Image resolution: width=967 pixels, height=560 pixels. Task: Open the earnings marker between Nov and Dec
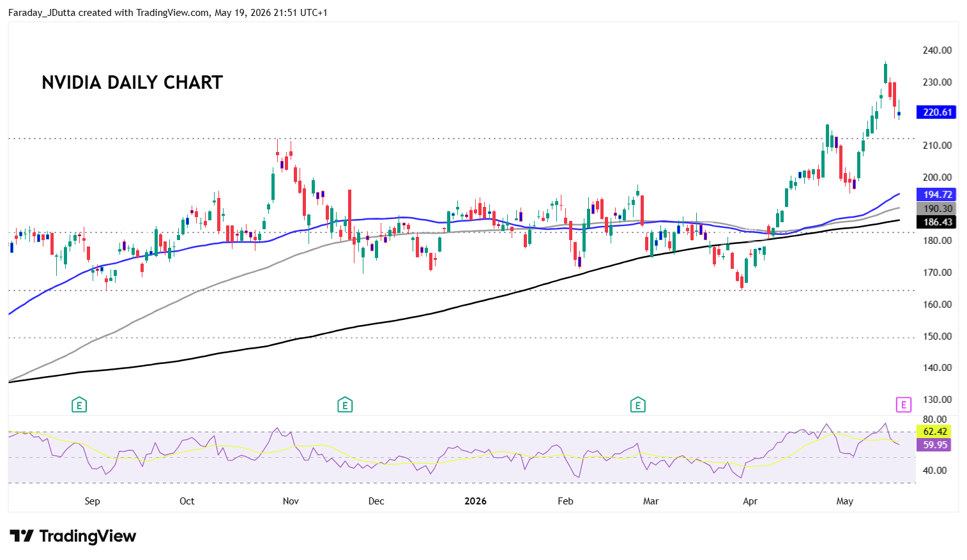(345, 405)
